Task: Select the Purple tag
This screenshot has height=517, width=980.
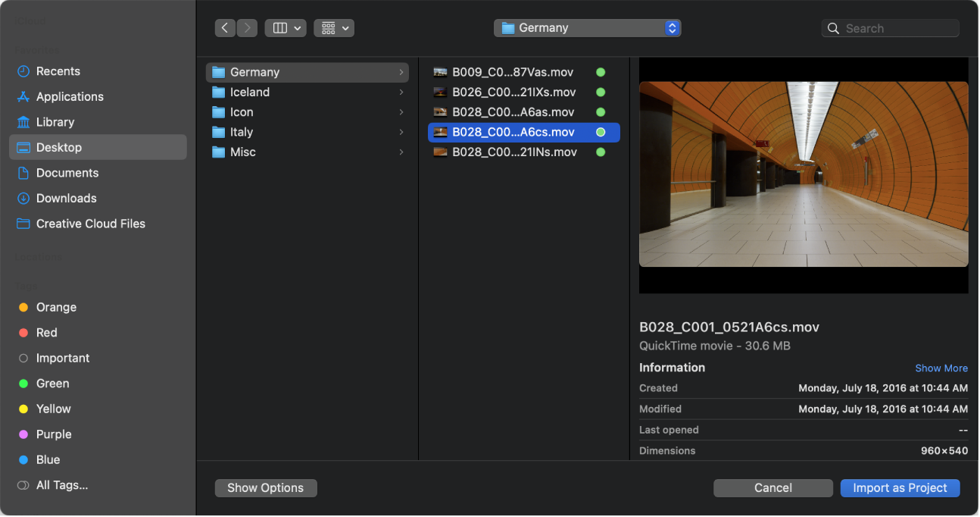Action: [x=52, y=434]
